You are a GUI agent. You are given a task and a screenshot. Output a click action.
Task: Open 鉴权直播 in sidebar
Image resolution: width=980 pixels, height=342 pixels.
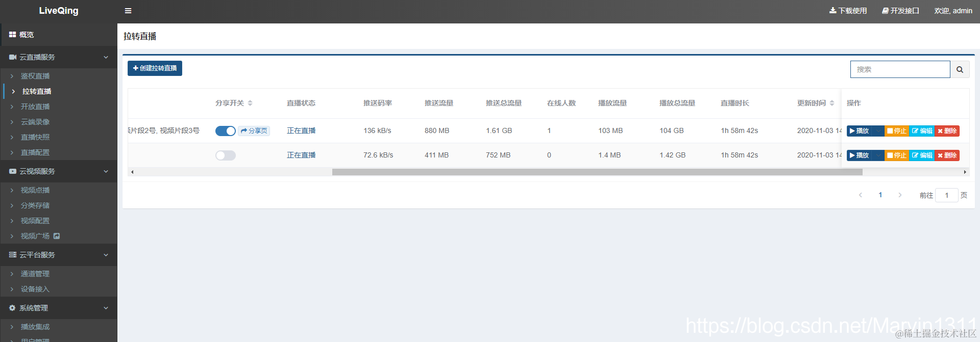[x=35, y=76]
